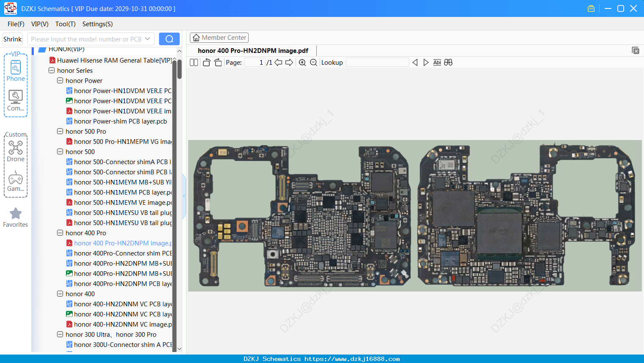Click the right motherboard image
Viewport: 644px width, 363px height.
pos(526,215)
